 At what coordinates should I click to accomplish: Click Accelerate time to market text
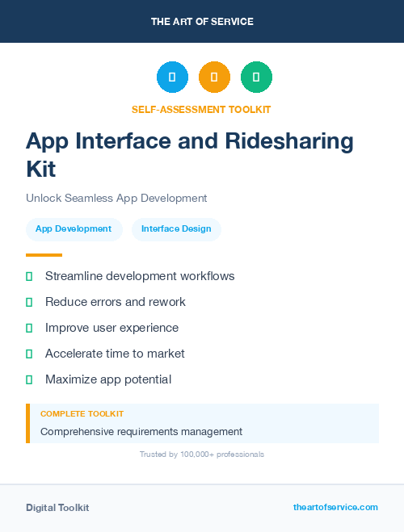(x=115, y=354)
